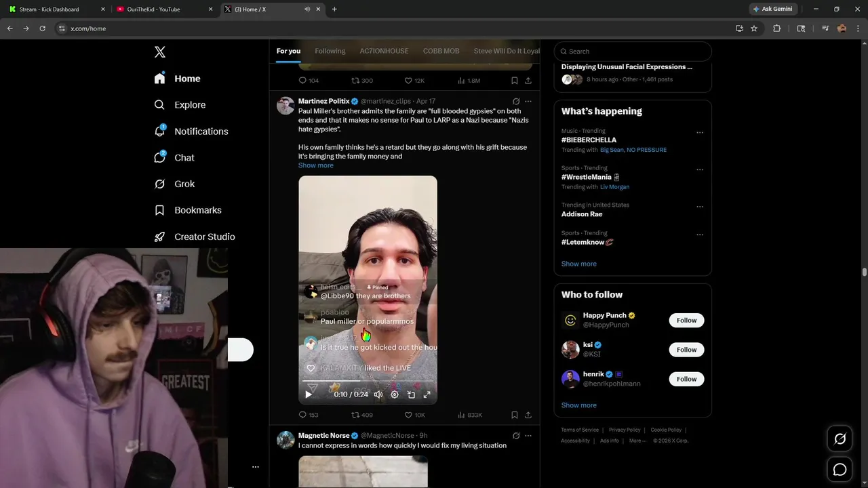868x488 pixels.
Task: Open floating chat messages button
Action: tap(840, 470)
